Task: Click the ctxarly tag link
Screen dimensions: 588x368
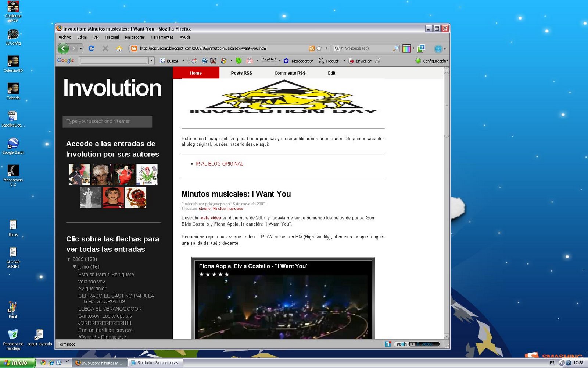Action: pos(205,209)
